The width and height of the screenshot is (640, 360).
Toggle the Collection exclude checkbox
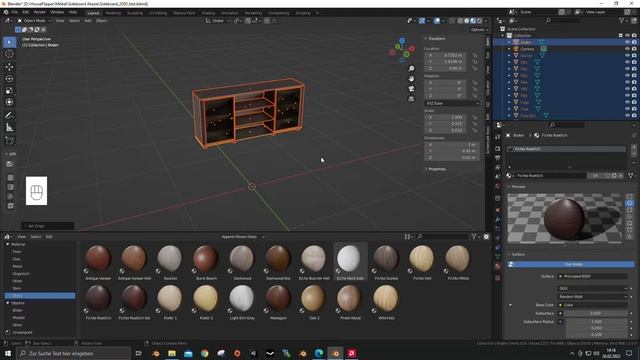(620, 36)
